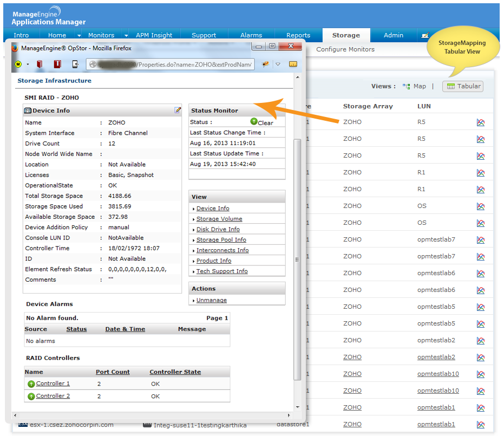The height and width of the screenshot is (442, 504).
Task: Sort RAID Controllers by Controller State
Action: tap(175, 372)
